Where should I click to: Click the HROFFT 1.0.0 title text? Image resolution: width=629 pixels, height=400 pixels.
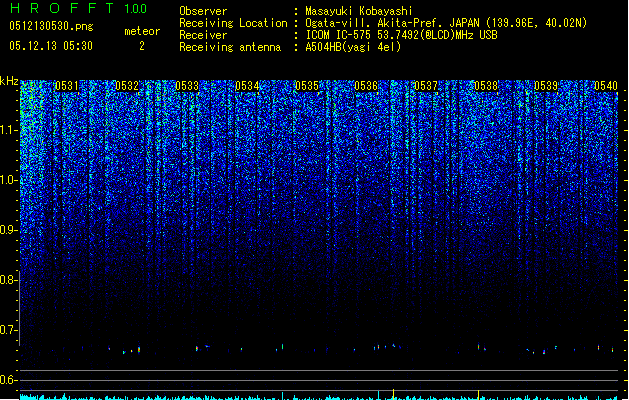(x=78, y=8)
